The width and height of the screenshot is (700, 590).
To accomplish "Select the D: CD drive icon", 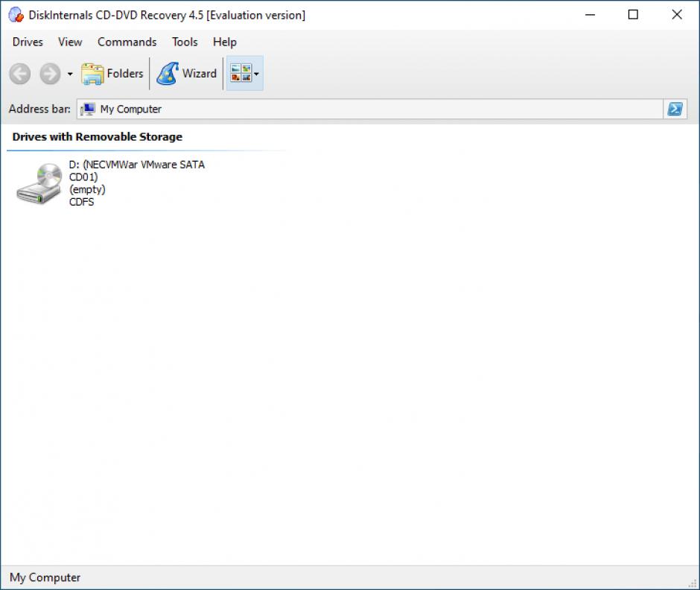I will pos(39,183).
